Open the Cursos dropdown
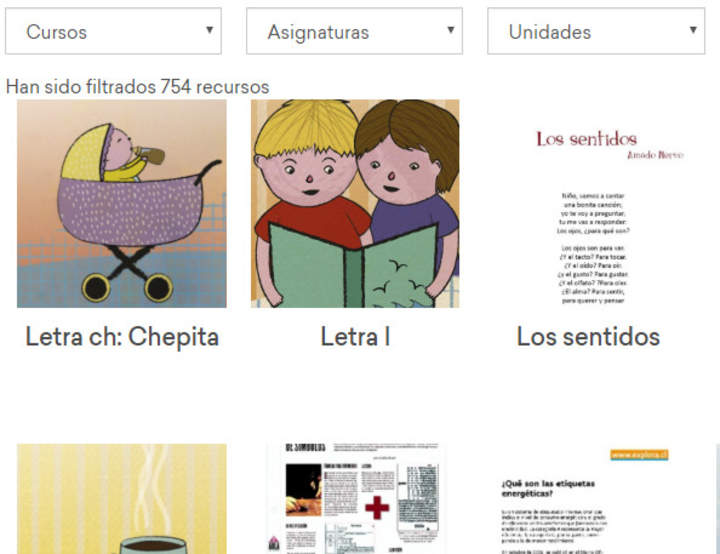 tap(113, 31)
